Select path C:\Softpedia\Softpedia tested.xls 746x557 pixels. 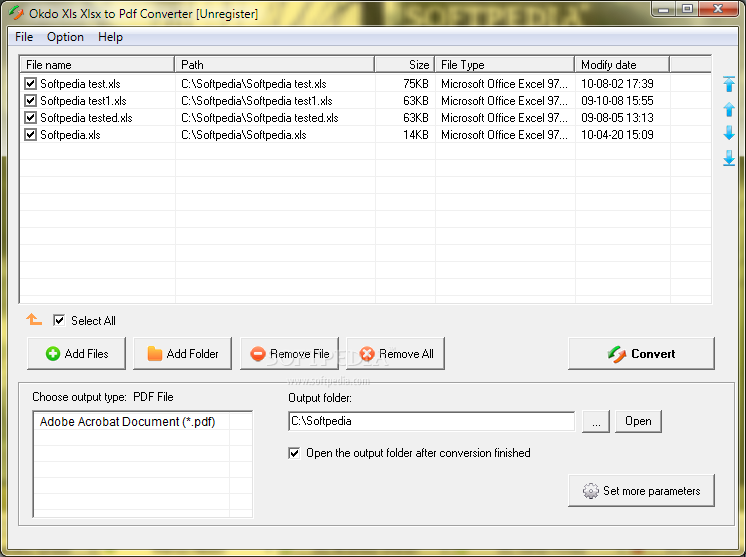coord(260,117)
